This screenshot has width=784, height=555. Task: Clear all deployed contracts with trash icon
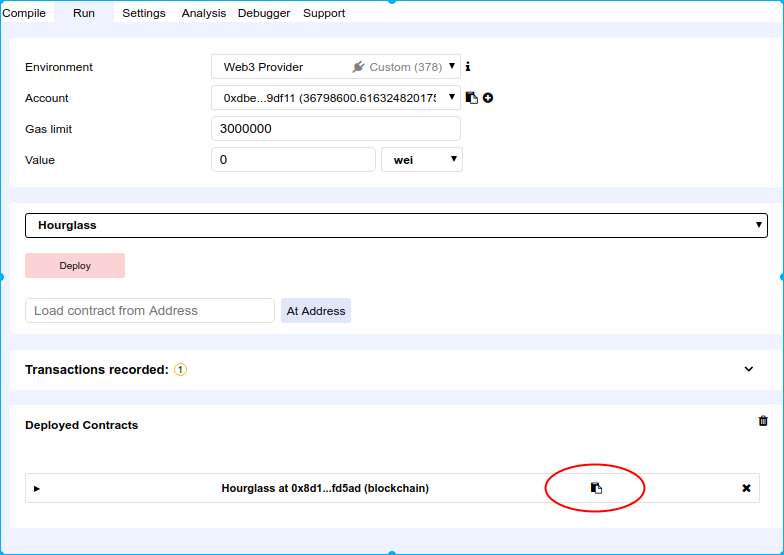click(763, 421)
